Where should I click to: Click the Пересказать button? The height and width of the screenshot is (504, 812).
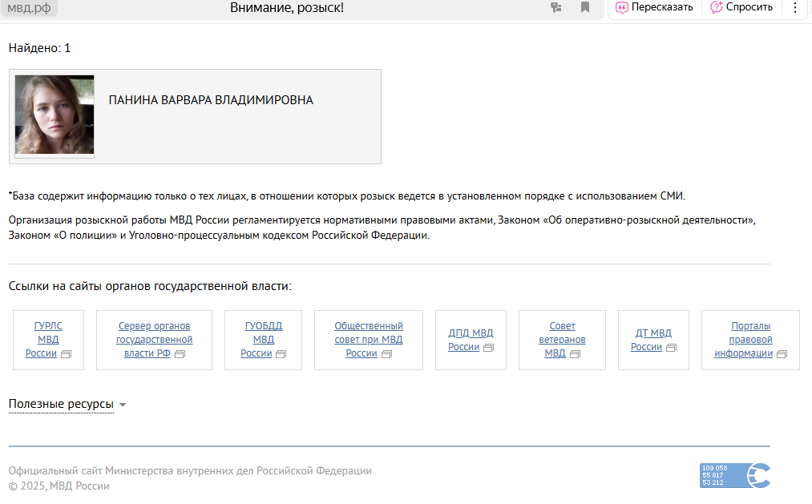[655, 7]
